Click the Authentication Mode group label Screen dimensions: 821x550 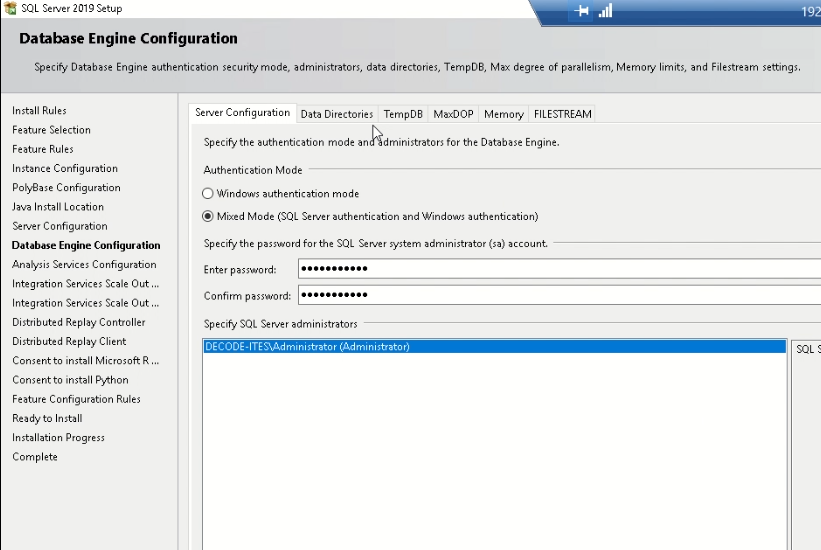click(253, 170)
